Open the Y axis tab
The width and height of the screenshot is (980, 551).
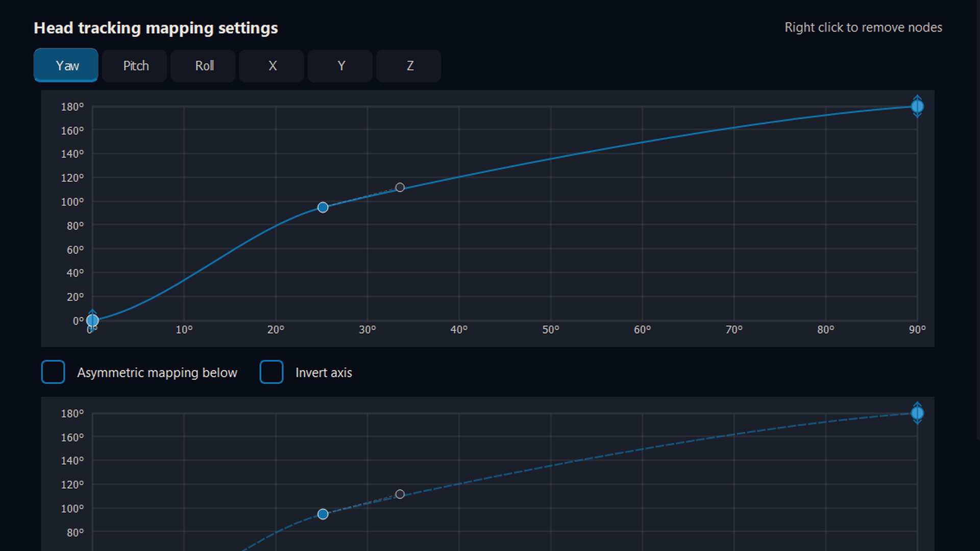coord(340,66)
